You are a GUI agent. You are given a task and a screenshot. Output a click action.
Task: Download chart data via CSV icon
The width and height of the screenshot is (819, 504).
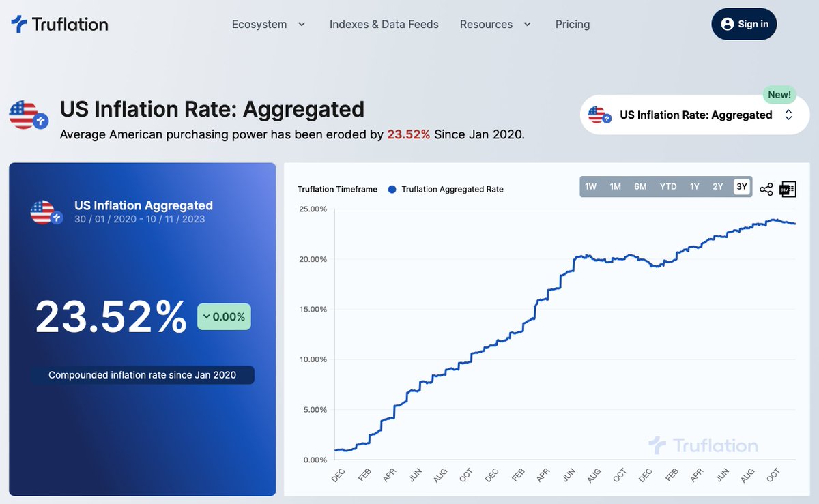788,189
